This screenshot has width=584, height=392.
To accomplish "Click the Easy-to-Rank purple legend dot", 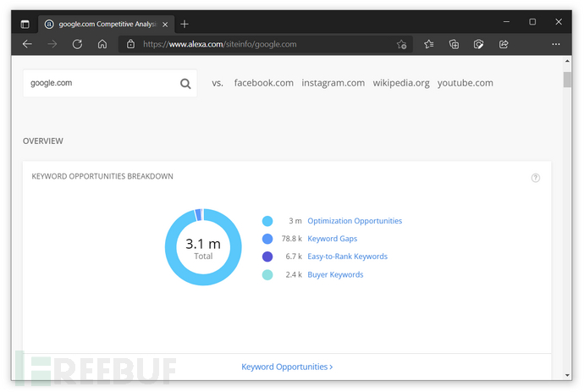I will pyautogui.click(x=267, y=257).
